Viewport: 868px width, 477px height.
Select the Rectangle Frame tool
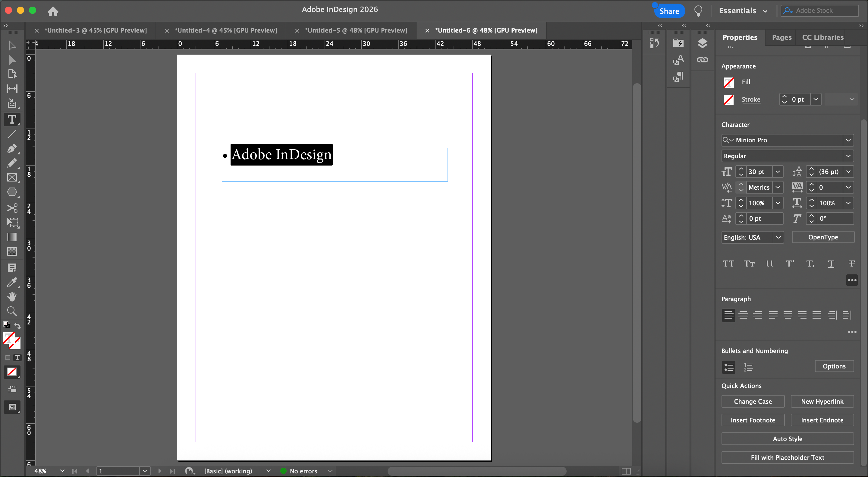tap(12, 178)
